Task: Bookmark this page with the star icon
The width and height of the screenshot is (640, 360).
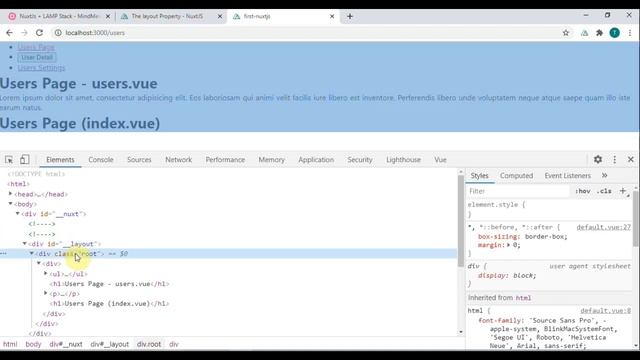Action: coord(566,33)
